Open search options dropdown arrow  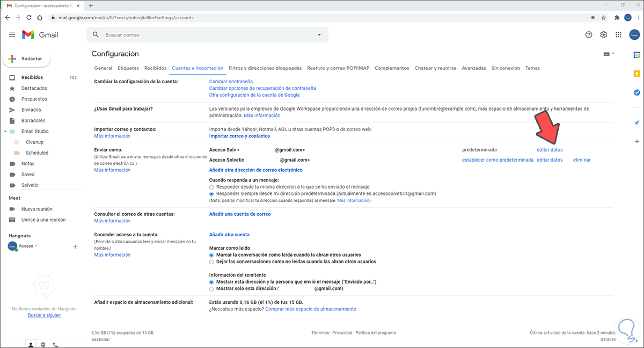319,35
